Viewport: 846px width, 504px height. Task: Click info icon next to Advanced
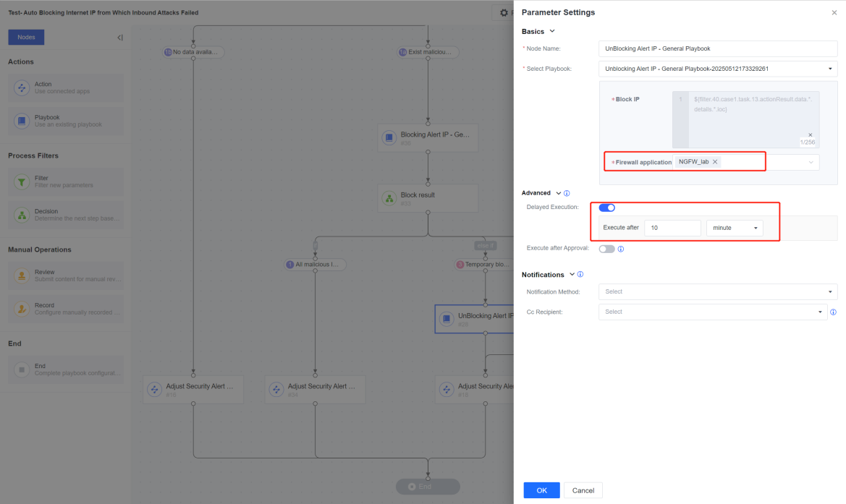567,193
